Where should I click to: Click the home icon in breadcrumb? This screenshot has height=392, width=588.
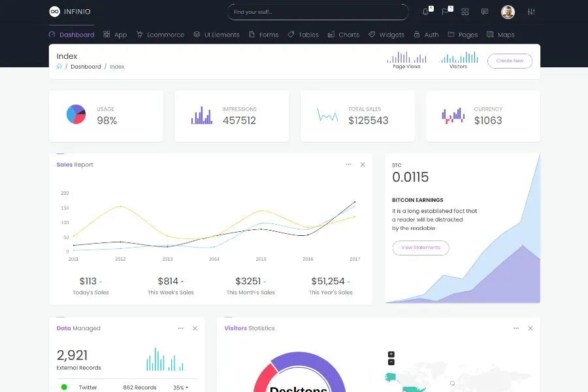pos(59,67)
